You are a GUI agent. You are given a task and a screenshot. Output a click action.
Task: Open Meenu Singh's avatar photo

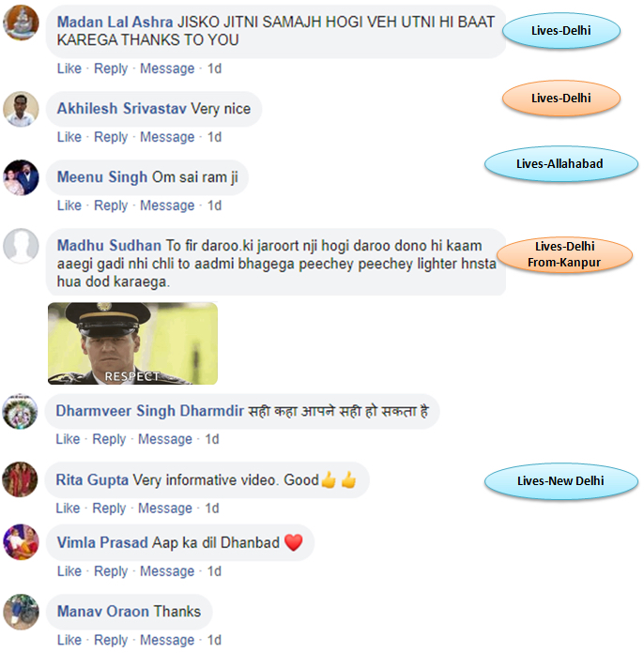pyautogui.click(x=21, y=177)
